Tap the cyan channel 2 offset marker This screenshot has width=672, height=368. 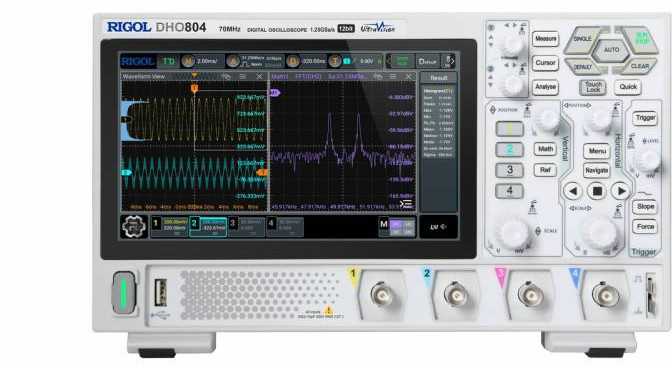coord(126,173)
